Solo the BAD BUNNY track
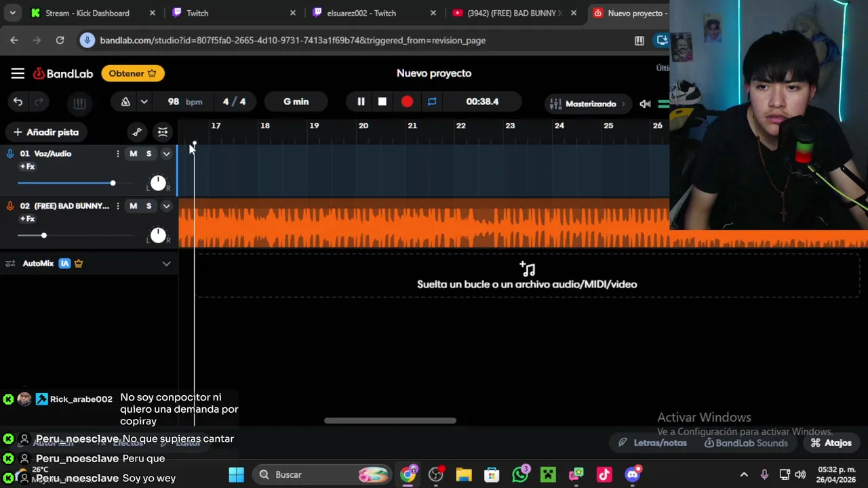Screen dimensions: 868x488 point(149,206)
